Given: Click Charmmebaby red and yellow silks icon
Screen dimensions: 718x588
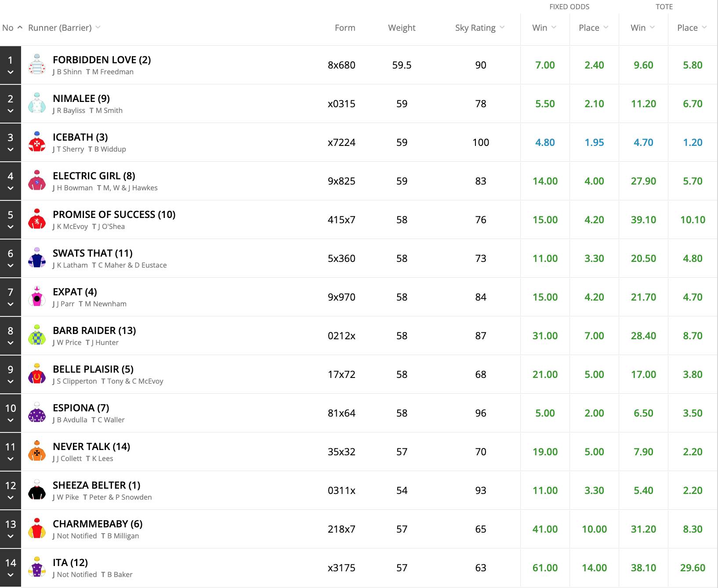Looking at the screenshot, I should point(37,529).
